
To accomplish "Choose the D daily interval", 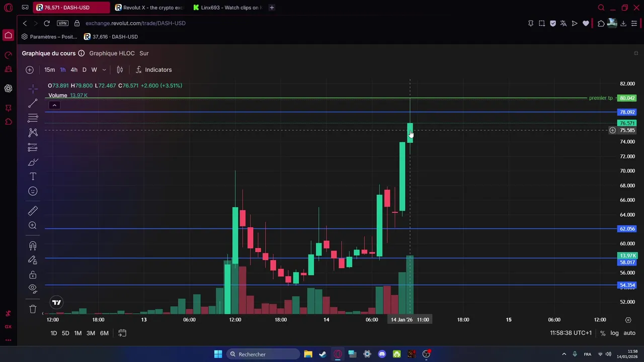I will click(x=84, y=70).
